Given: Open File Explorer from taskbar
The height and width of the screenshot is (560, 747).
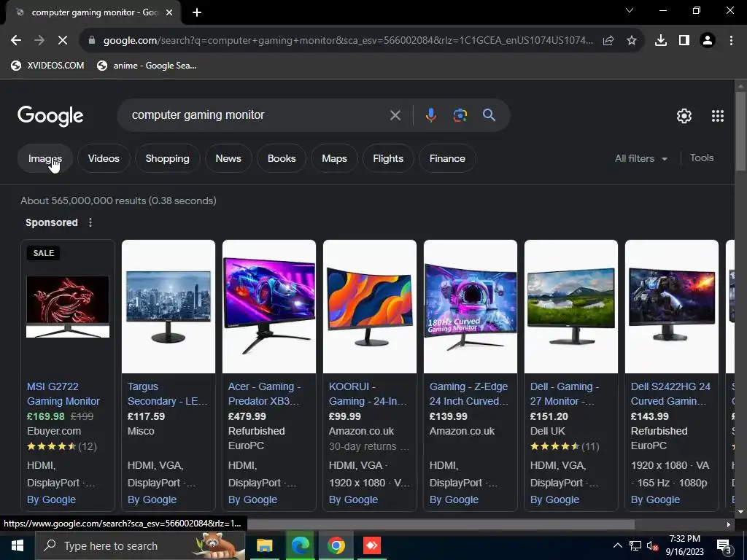Looking at the screenshot, I should point(264,545).
